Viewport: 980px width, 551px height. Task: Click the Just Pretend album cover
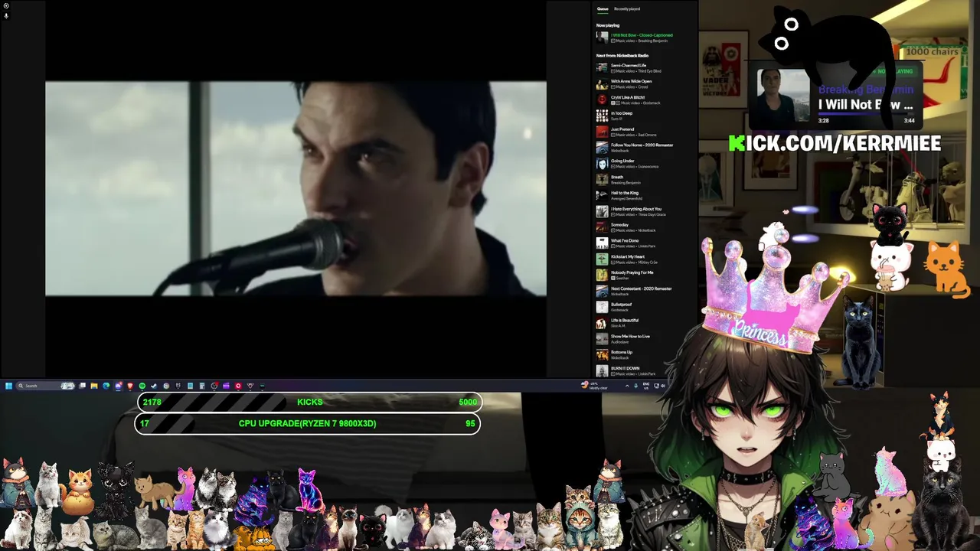603,132
